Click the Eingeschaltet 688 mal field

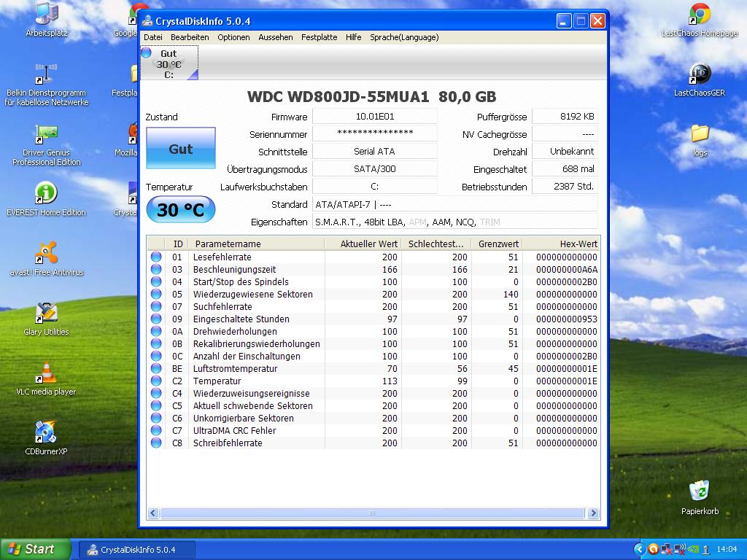565,168
